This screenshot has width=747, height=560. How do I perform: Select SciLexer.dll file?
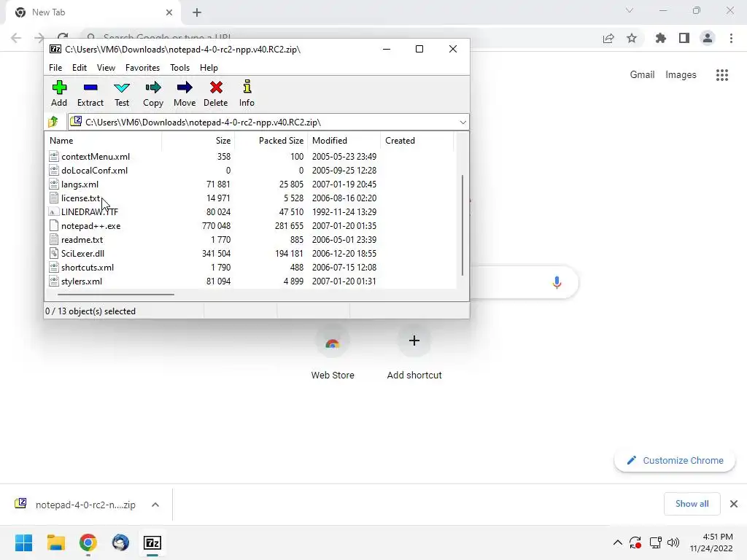(x=82, y=253)
